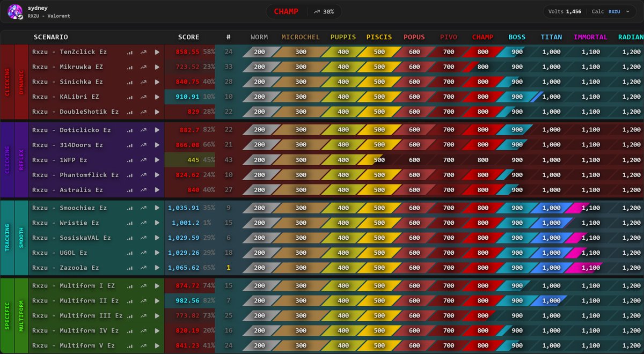Click the 445 score for 1WFP Ez
Viewport: 644px width, 354px height.
coord(193,160)
